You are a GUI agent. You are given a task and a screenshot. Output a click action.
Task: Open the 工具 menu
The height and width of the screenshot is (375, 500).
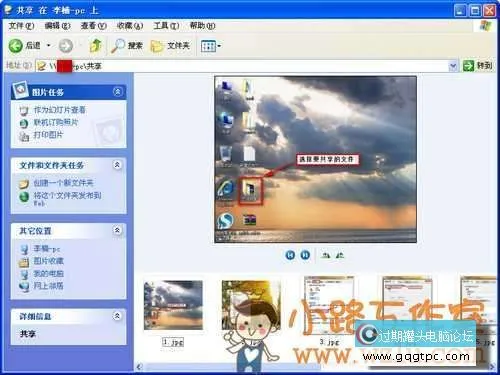click(x=166, y=26)
